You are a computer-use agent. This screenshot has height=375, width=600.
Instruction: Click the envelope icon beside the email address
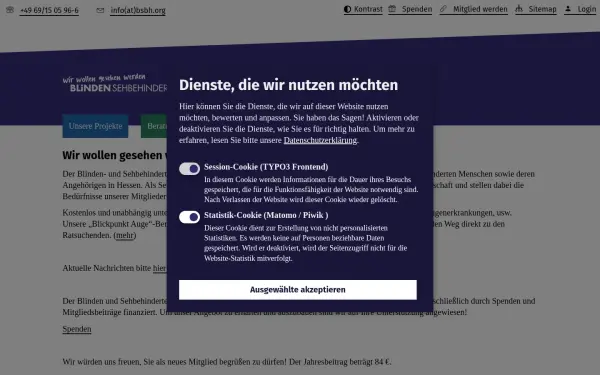[100, 10]
